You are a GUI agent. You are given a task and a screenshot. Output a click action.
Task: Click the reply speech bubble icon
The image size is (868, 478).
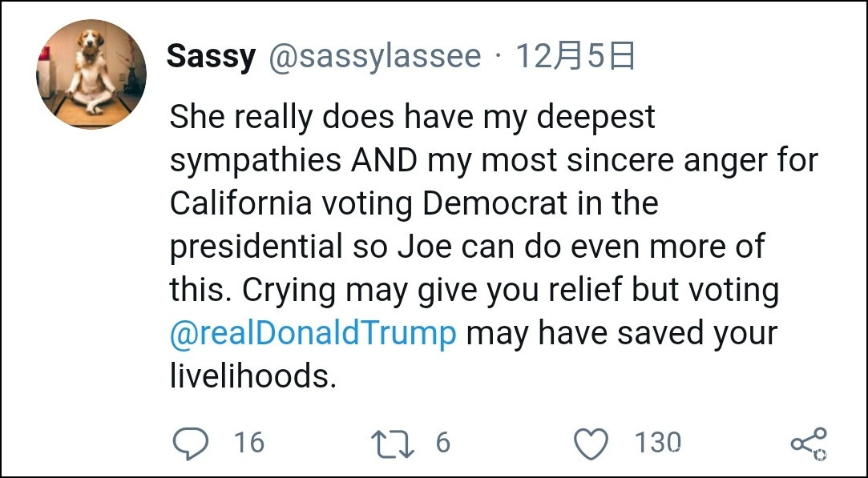(191, 443)
